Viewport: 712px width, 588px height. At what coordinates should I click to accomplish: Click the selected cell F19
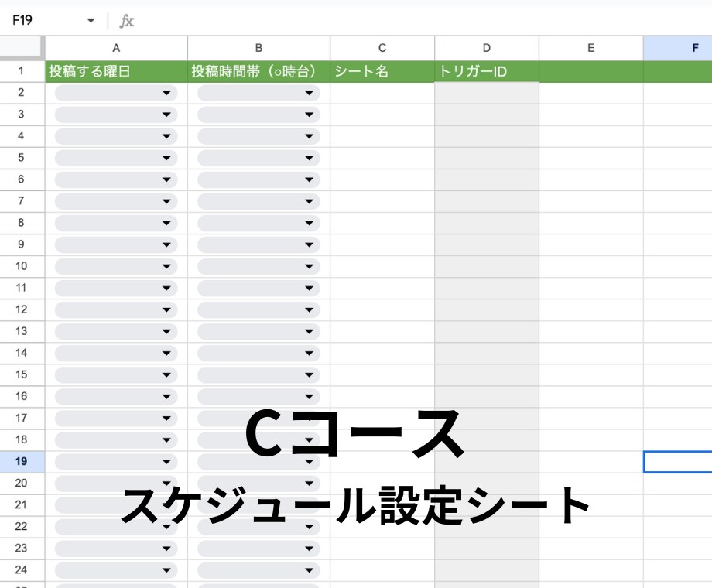677,462
